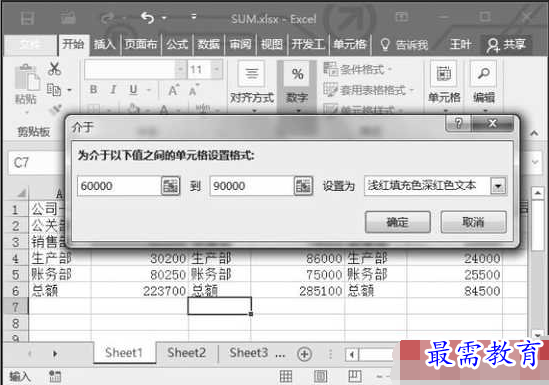Image resolution: width=549 pixels, height=385 pixels.
Task: Switch to Sheet1 tab
Action: click(124, 353)
